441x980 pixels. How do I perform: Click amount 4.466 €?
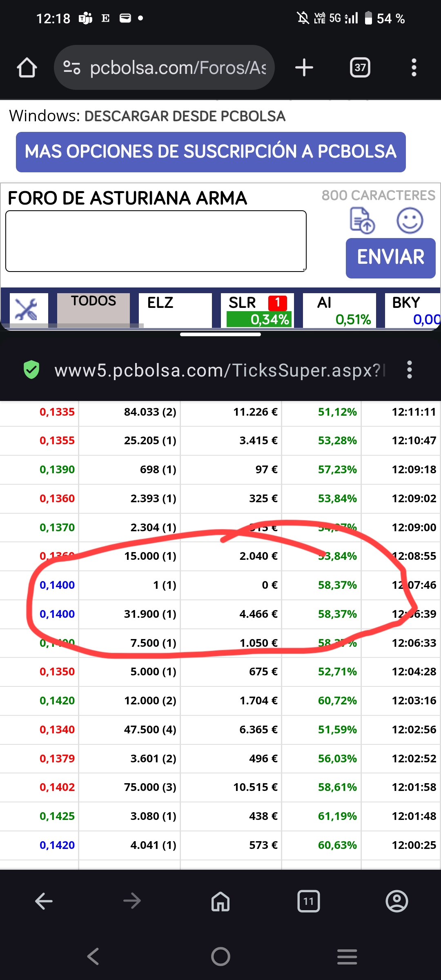258,614
